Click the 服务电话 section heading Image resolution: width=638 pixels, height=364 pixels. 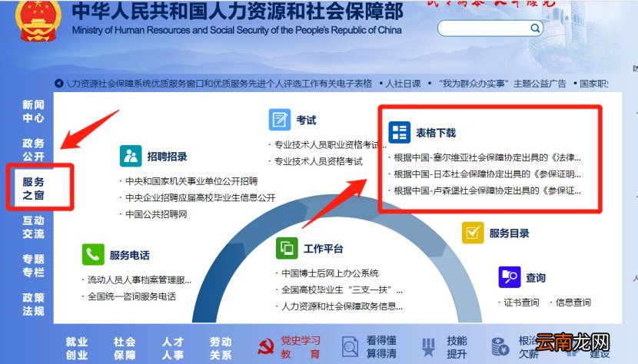pos(129,256)
